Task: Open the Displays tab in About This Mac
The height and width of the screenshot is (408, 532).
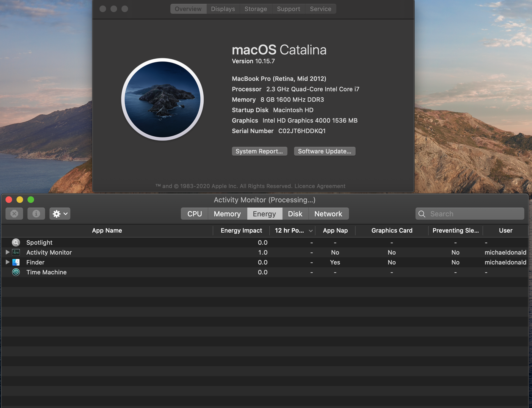Action: tap(223, 9)
